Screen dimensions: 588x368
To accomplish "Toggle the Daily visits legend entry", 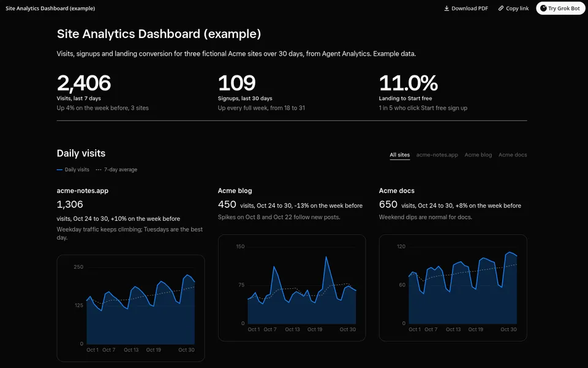I will [x=73, y=170].
